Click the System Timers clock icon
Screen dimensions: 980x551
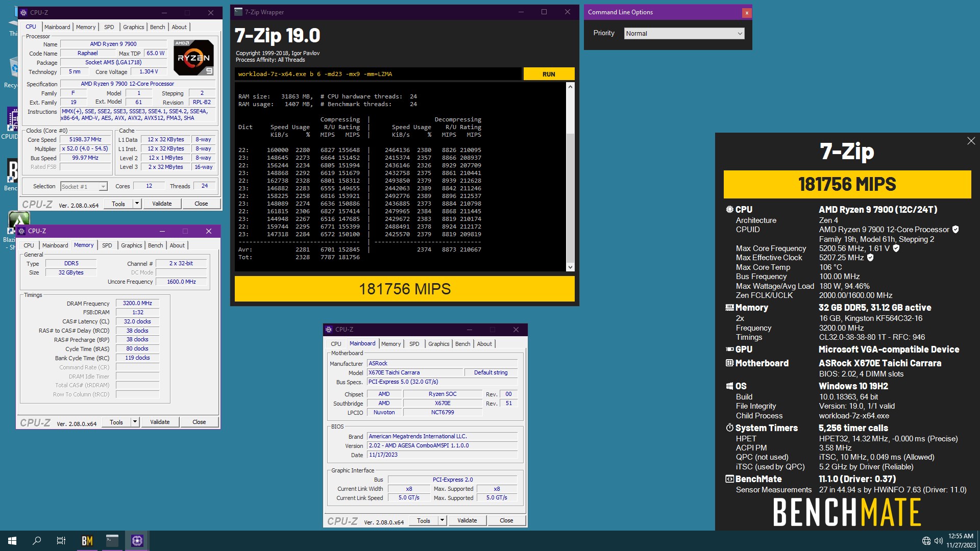(x=729, y=428)
